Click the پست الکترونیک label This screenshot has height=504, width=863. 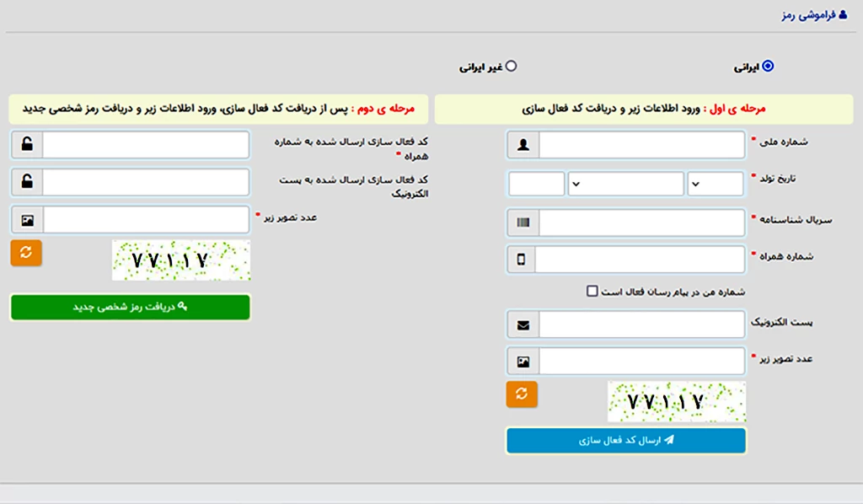coord(781,322)
